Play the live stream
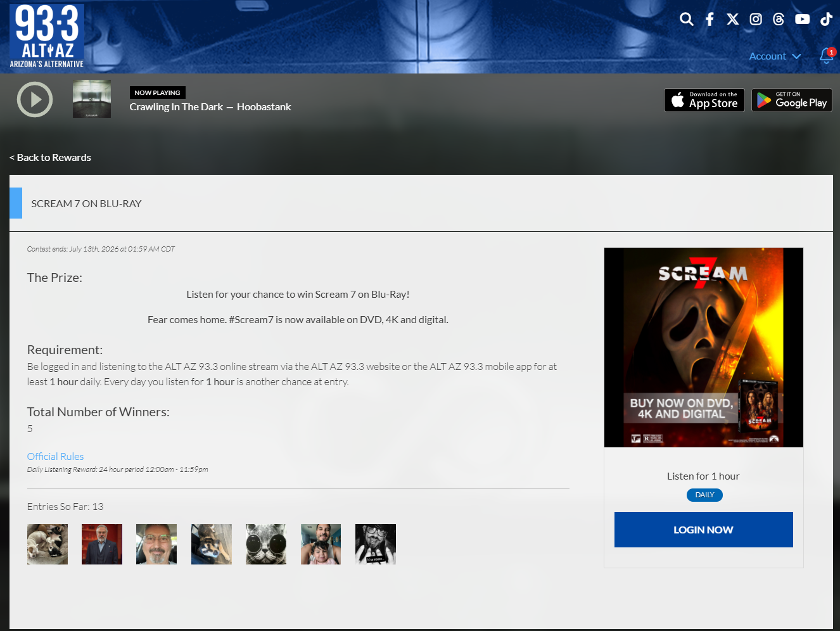The width and height of the screenshot is (840, 631). point(35,99)
